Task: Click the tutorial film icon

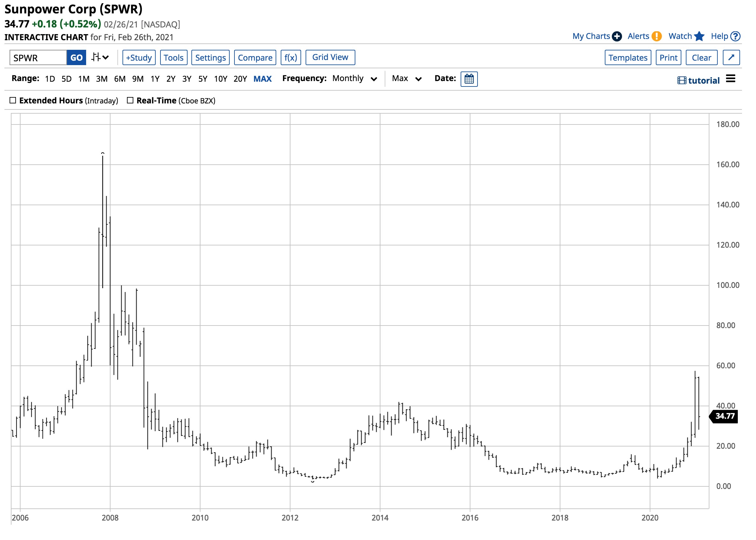Action: (x=681, y=80)
